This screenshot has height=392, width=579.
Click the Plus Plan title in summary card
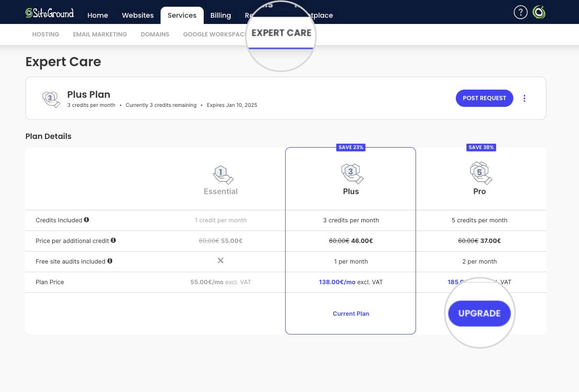pyautogui.click(x=89, y=94)
